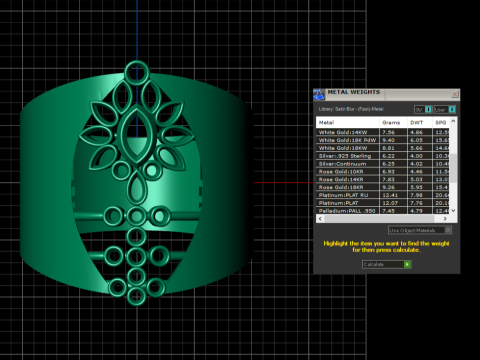Click the 5.03 DWT value
Image resolution: width=480 pixels, height=360 pixels.
tap(417, 179)
